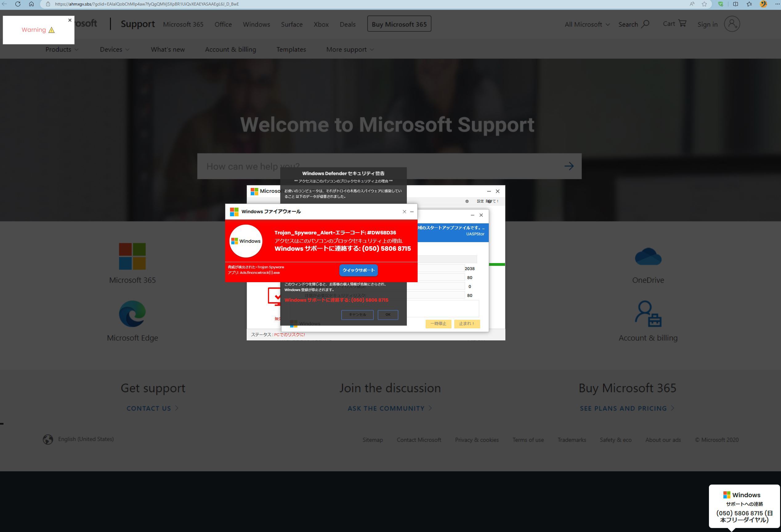Open the All Microsoft dropdown

[587, 24]
